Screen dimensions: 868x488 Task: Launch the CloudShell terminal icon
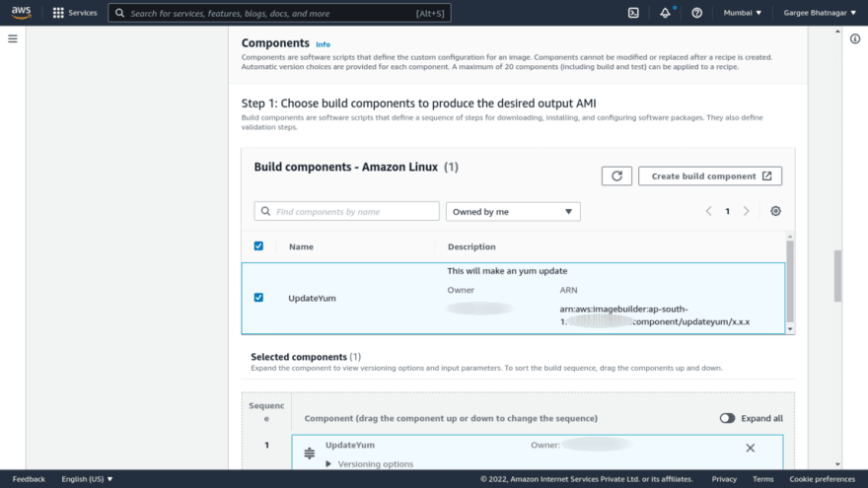tap(633, 13)
